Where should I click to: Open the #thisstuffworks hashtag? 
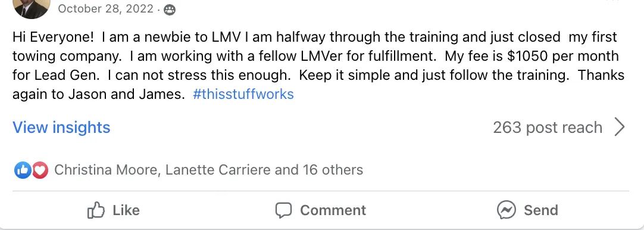click(x=243, y=94)
